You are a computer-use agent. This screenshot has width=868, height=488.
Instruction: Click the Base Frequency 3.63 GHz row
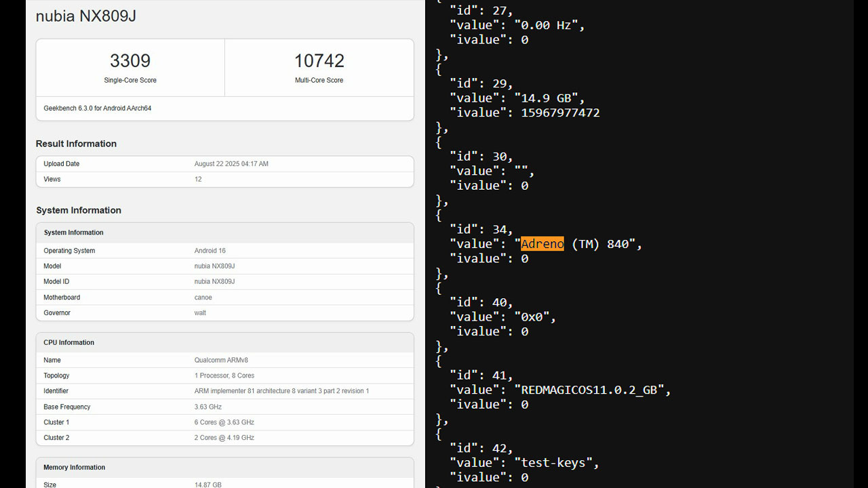224,407
